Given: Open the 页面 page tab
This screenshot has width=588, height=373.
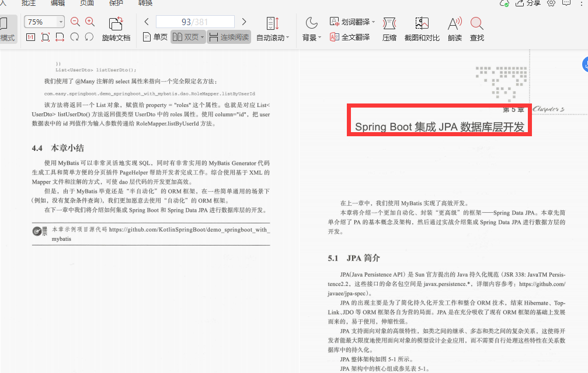Looking at the screenshot, I should tap(87, 3).
